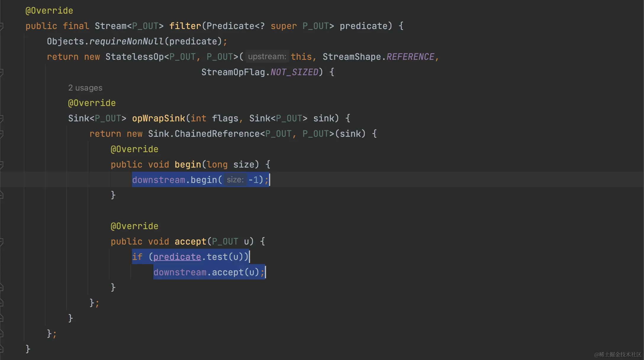This screenshot has width=644, height=360.
Task: Click the 'size:' parameter hint
Action: (235, 180)
